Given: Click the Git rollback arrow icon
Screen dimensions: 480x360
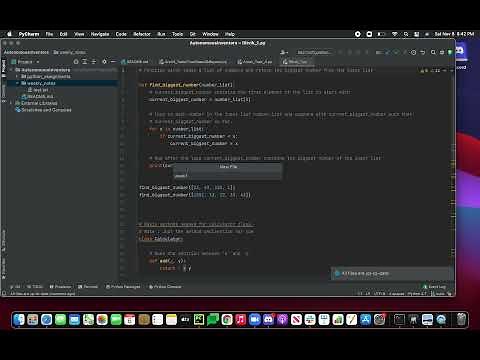Looking at the screenshot, I should click(422, 52).
